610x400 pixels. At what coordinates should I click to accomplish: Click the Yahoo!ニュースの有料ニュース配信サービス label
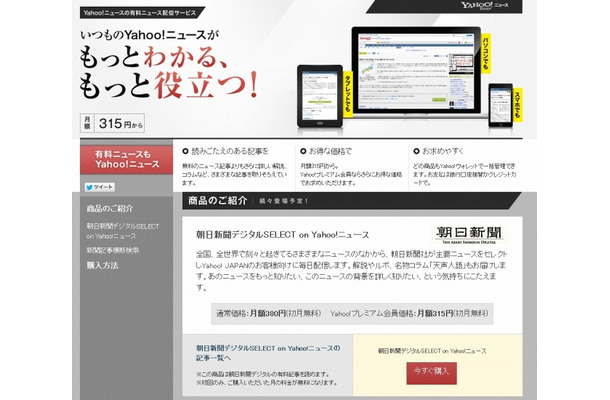pos(140,13)
